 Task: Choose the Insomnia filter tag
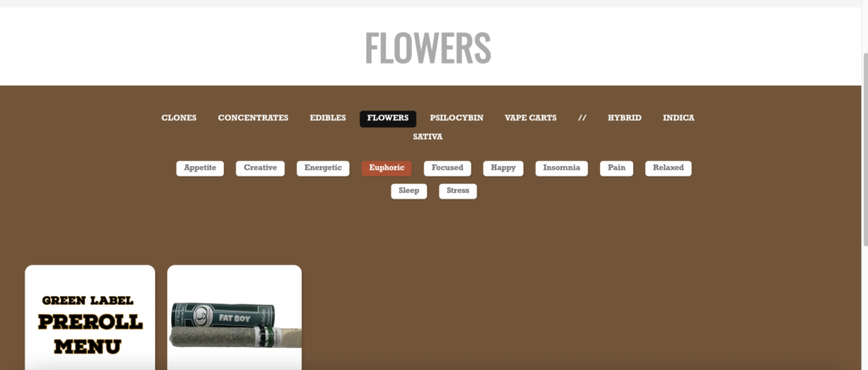coord(561,168)
